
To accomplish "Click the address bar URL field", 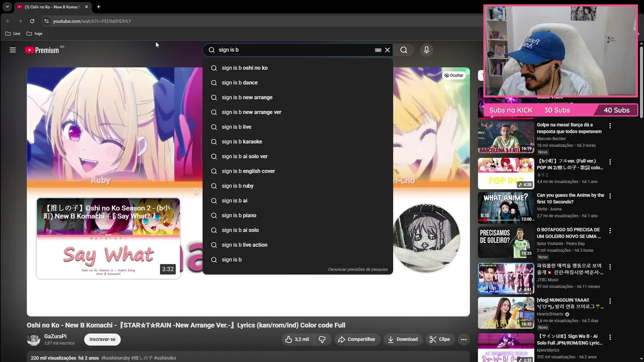I will tap(262, 21).
